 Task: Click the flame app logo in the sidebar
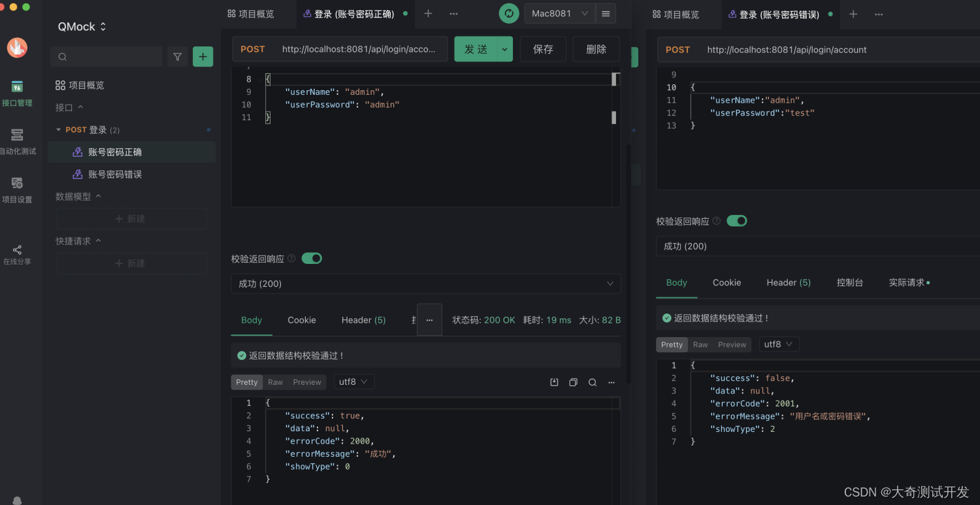(x=17, y=47)
